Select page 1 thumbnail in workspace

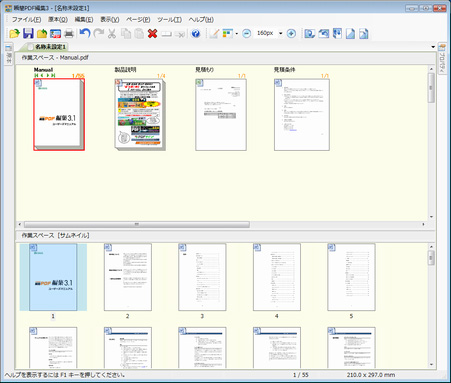(x=53, y=277)
